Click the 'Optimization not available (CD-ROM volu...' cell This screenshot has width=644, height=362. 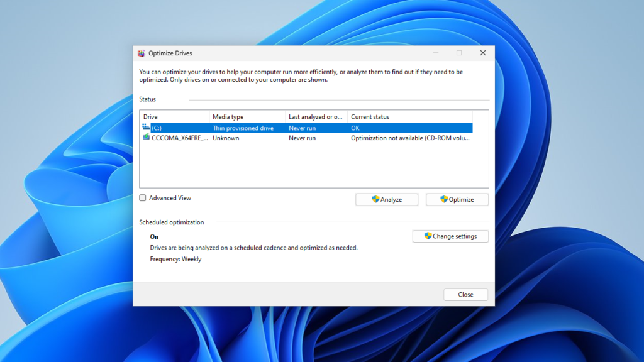(x=410, y=138)
